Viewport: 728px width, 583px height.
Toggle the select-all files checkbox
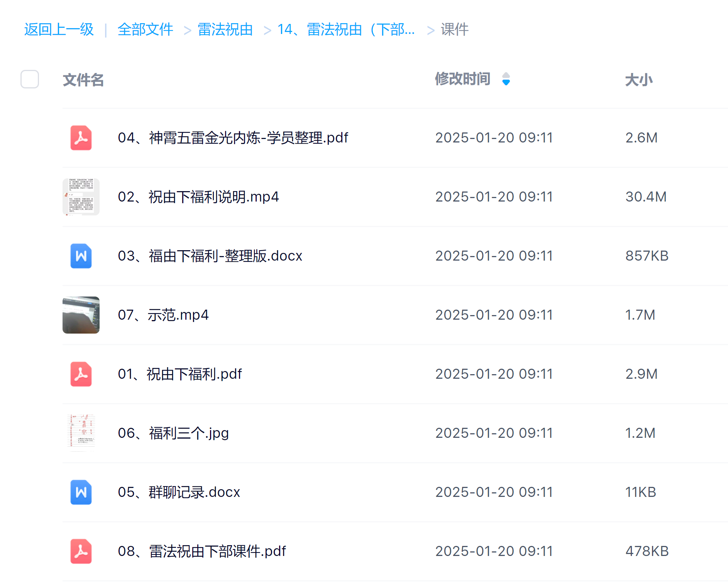pos(30,79)
